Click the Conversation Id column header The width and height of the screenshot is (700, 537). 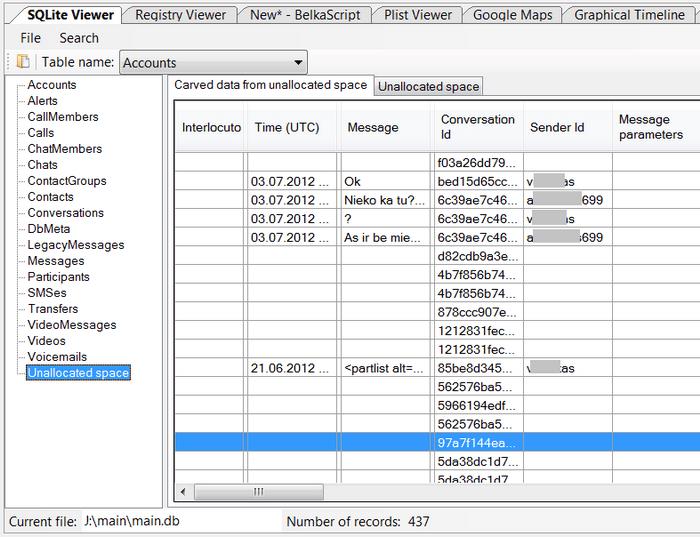(477, 127)
